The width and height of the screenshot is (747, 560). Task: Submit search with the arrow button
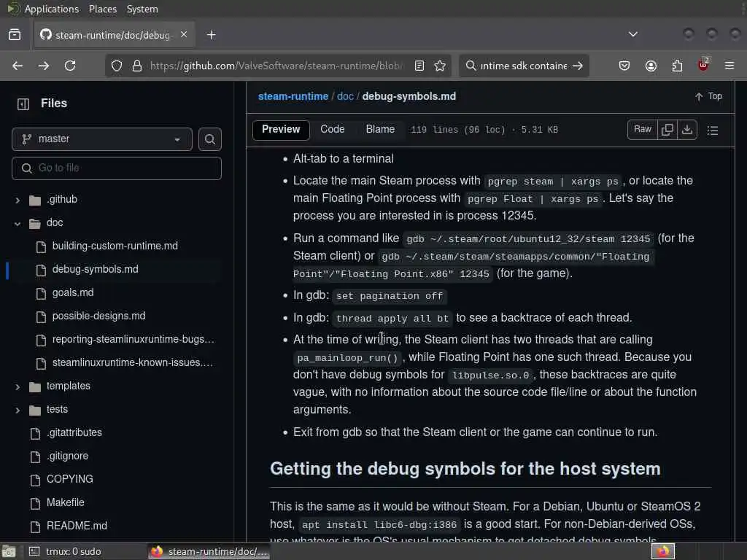click(578, 66)
